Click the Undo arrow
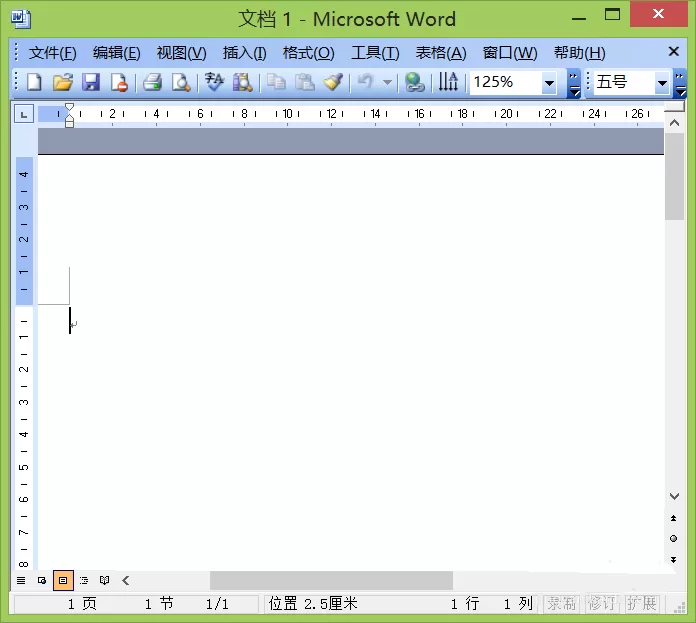 [365, 83]
